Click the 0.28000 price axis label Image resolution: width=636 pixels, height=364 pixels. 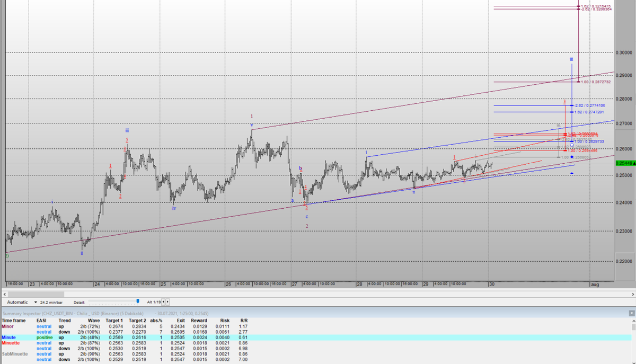point(624,99)
